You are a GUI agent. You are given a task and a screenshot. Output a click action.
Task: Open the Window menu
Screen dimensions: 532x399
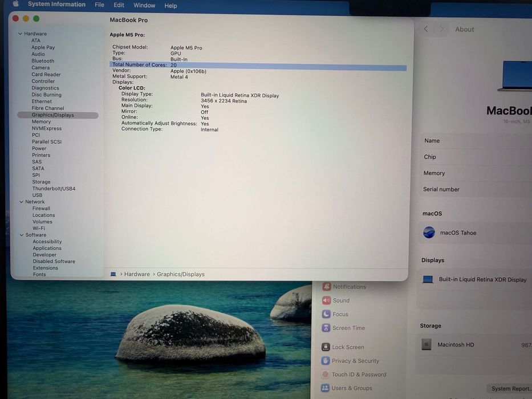144,6
